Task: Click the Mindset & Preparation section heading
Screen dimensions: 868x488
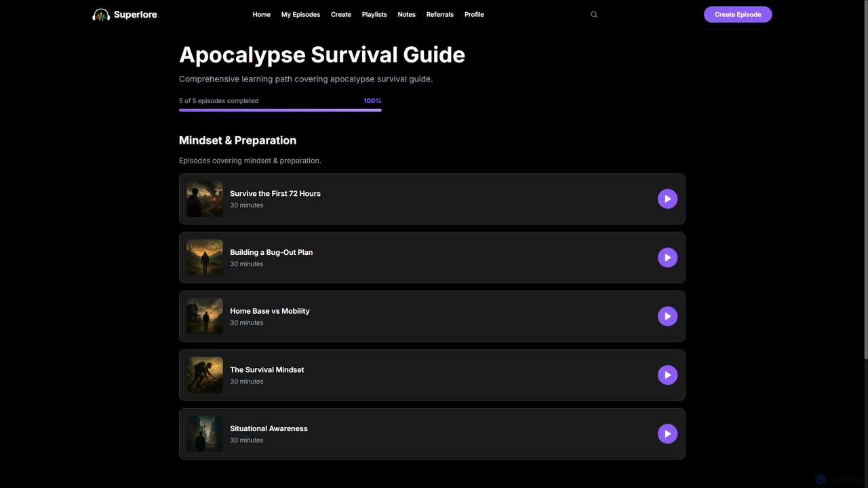Action: (237, 140)
